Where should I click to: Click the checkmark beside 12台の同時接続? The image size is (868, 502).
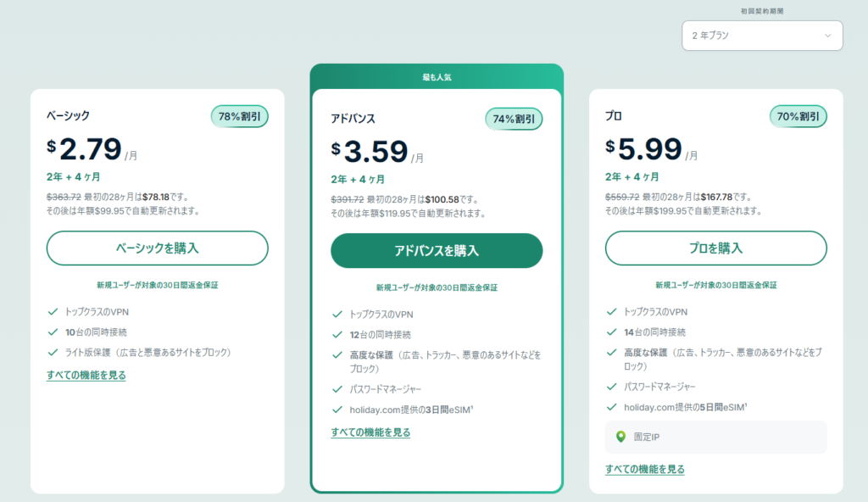(x=337, y=335)
